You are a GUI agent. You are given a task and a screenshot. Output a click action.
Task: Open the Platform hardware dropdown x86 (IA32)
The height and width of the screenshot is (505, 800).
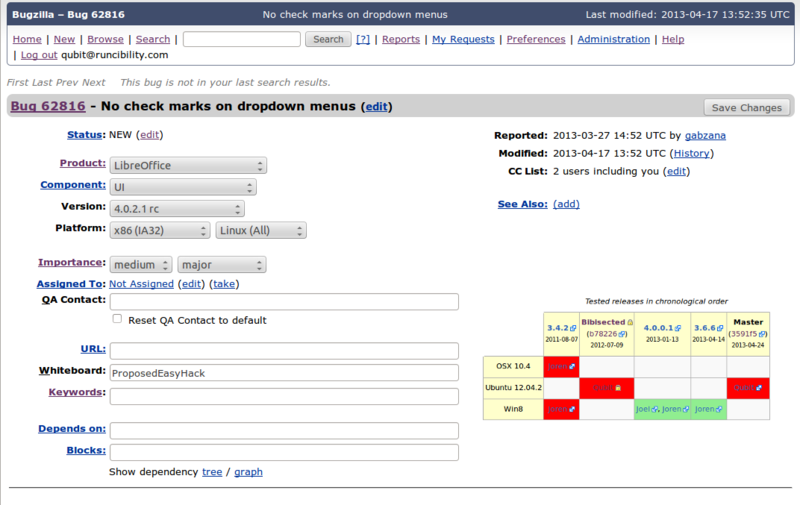(160, 230)
